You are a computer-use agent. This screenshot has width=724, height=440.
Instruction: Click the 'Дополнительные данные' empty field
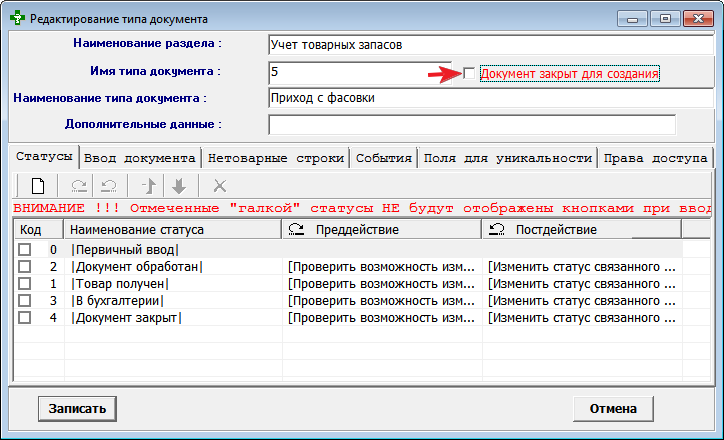pos(472,125)
